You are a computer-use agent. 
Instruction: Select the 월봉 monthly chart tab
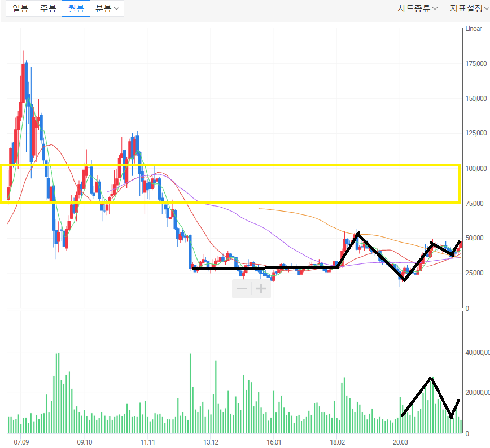(76, 8)
